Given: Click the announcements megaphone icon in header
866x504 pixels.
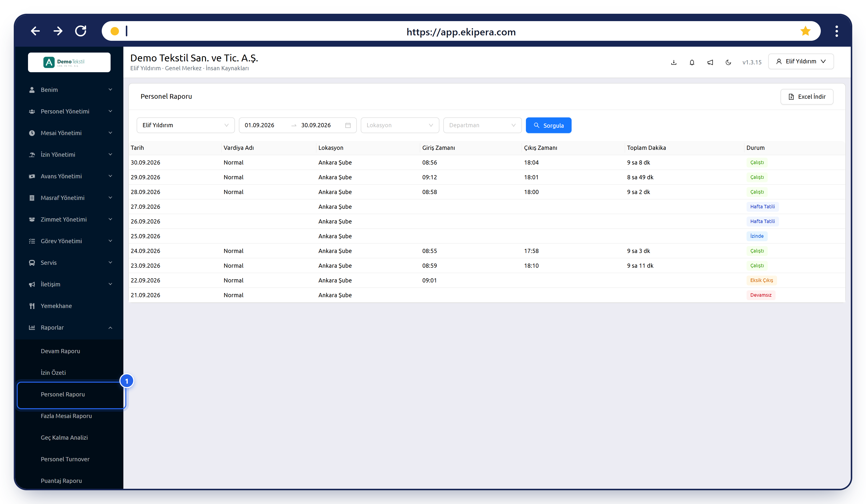Looking at the screenshot, I should pos(710,62).
